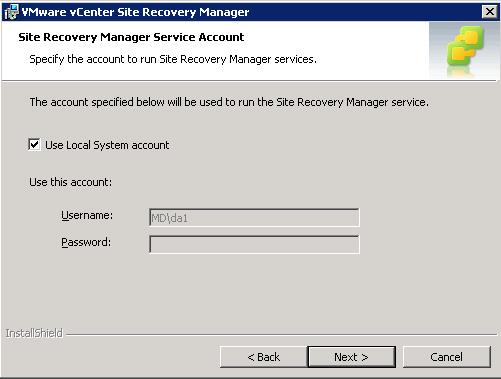Click the Site Recovery Manager Service Account heading
This screenshot has width=501, height=379.
(x=131, y=37)
